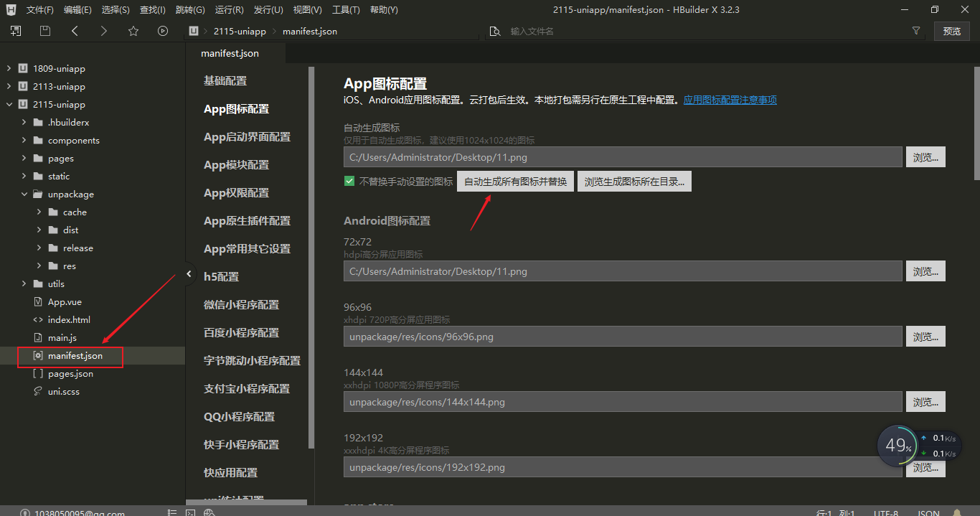
Task: Click the run play toolbar icon
Action: [163, 31]
